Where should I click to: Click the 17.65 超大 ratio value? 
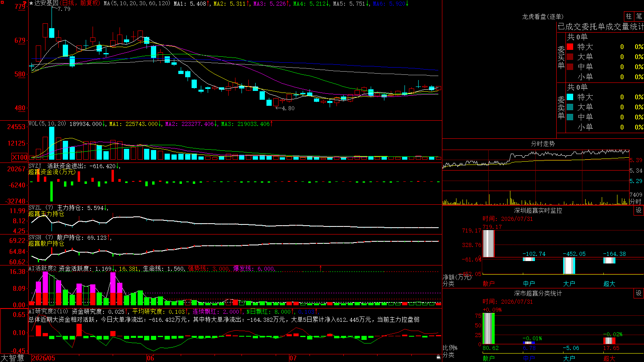(611, 348)
